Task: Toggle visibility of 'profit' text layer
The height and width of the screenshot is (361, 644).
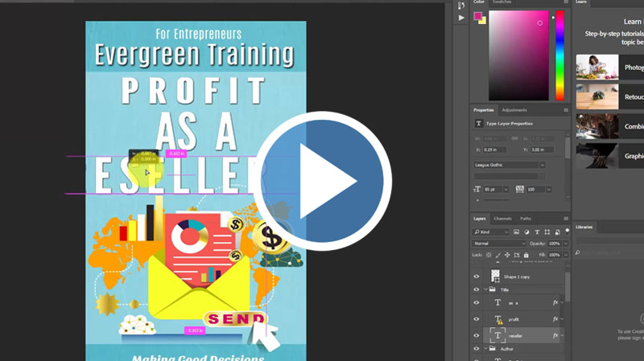Action: tap(477, 319)
